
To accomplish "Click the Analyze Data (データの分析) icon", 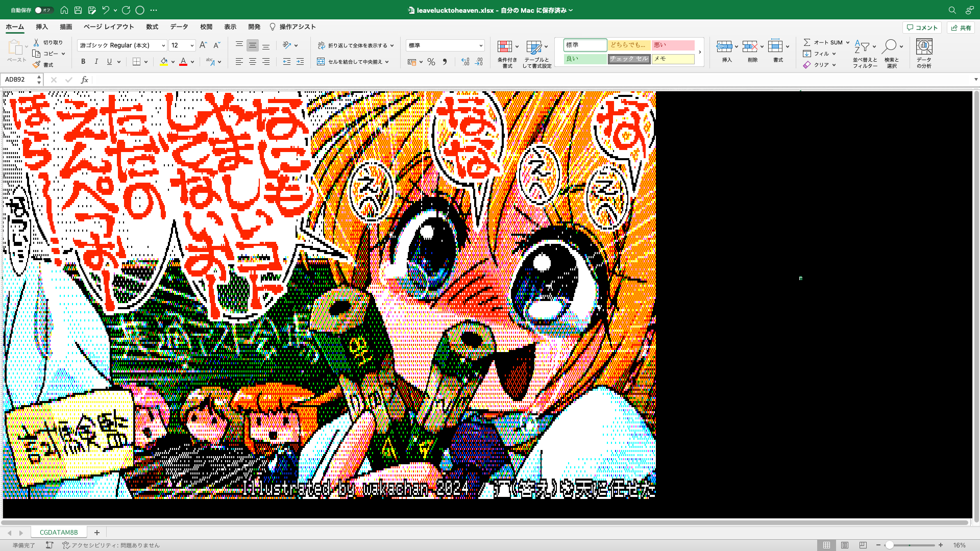I will coord(924,53).
